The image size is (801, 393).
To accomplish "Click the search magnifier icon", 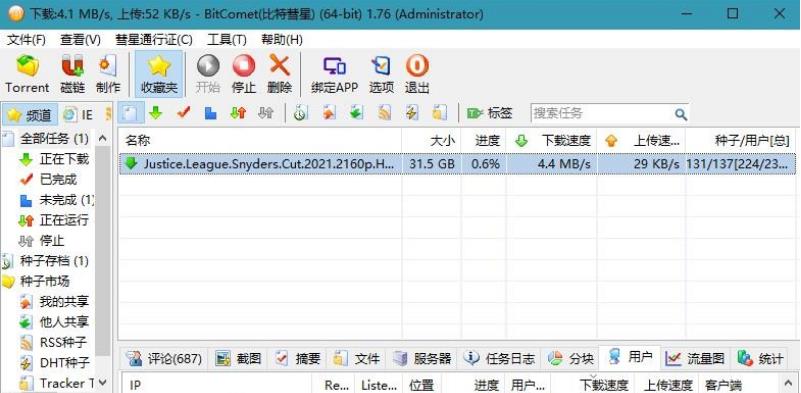I will tap(680, 113).
